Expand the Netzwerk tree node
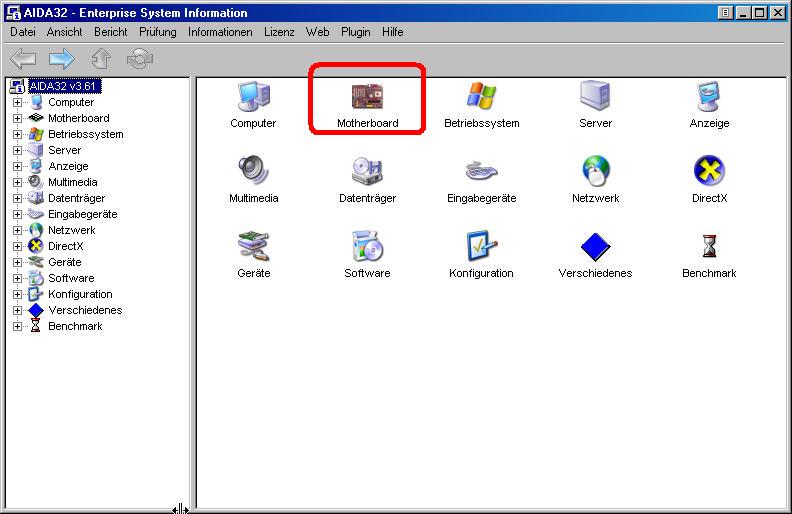The width and height of the screenshot is (792, 514). (17, 230)
